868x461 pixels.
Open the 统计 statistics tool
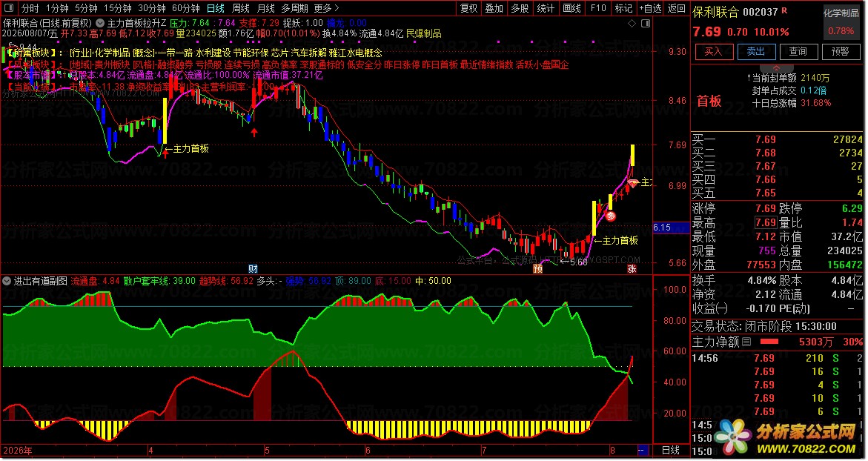546,8
